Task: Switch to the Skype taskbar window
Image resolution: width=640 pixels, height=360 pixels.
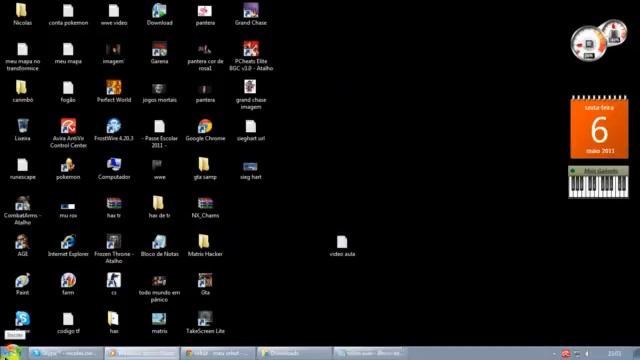Action: [66, 353]
